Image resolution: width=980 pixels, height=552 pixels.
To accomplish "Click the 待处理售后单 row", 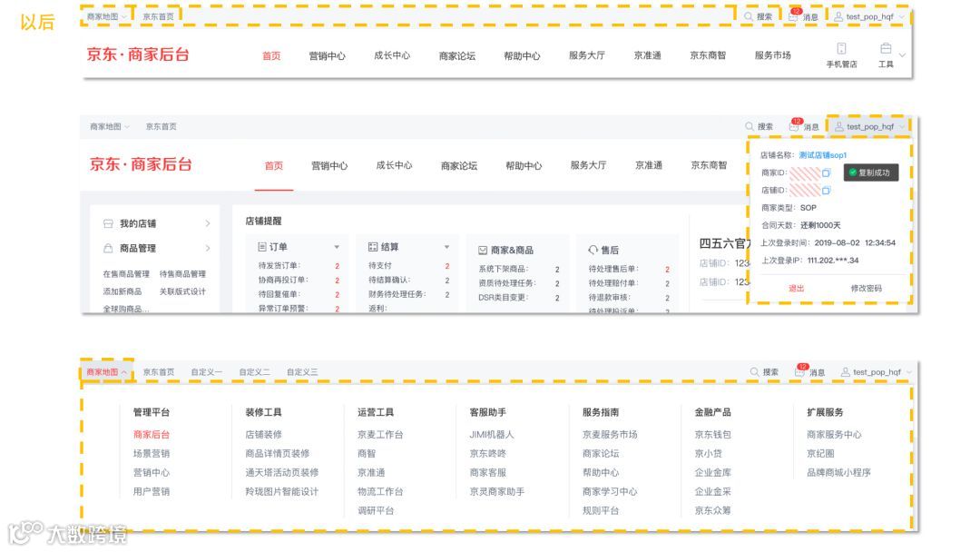I will (x=629, y=269).
